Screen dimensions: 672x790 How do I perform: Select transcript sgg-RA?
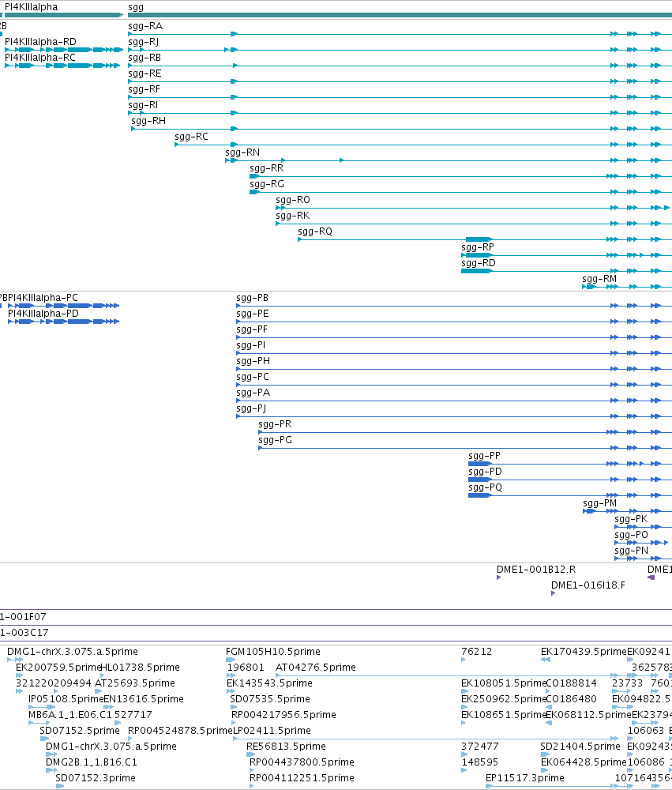145,26
